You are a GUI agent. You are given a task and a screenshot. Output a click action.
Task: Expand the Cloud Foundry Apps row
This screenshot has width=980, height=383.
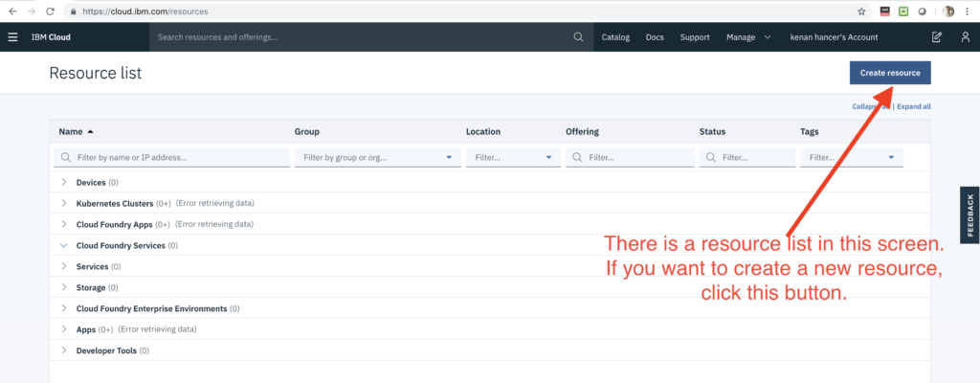pos(64,224)
